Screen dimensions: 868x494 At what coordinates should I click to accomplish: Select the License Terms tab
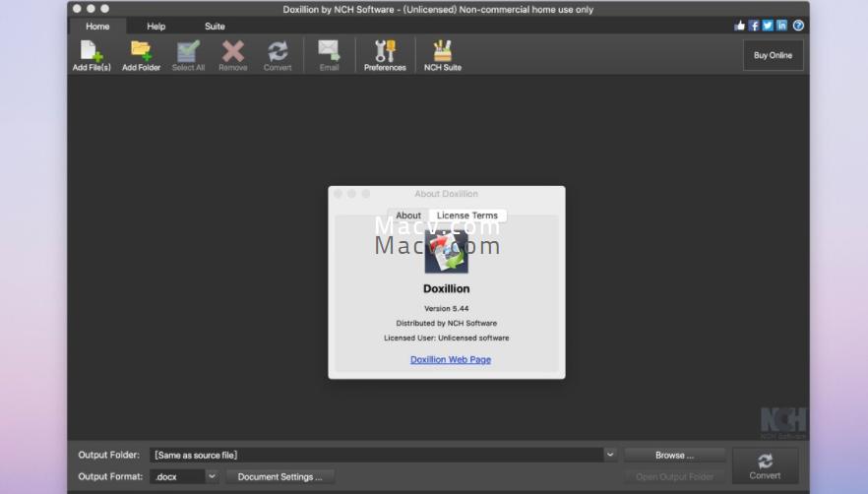(x=467, y=216)
